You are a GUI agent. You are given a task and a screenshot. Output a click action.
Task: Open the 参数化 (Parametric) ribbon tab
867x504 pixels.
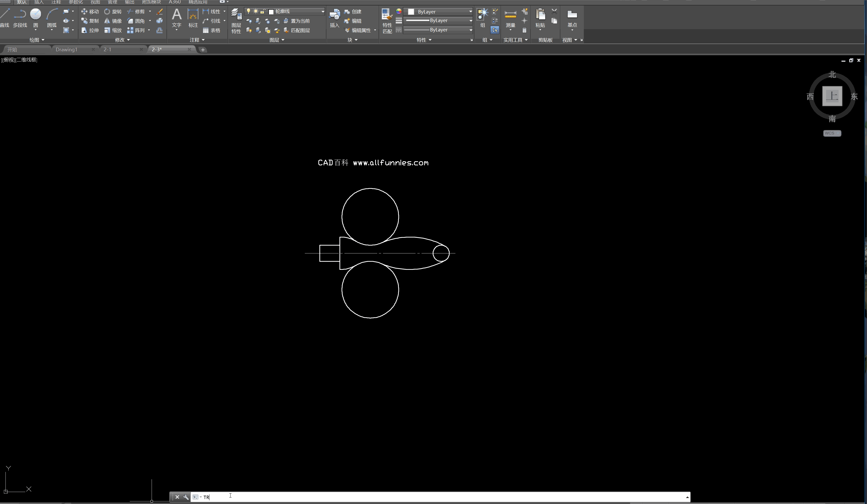(76, 2)
